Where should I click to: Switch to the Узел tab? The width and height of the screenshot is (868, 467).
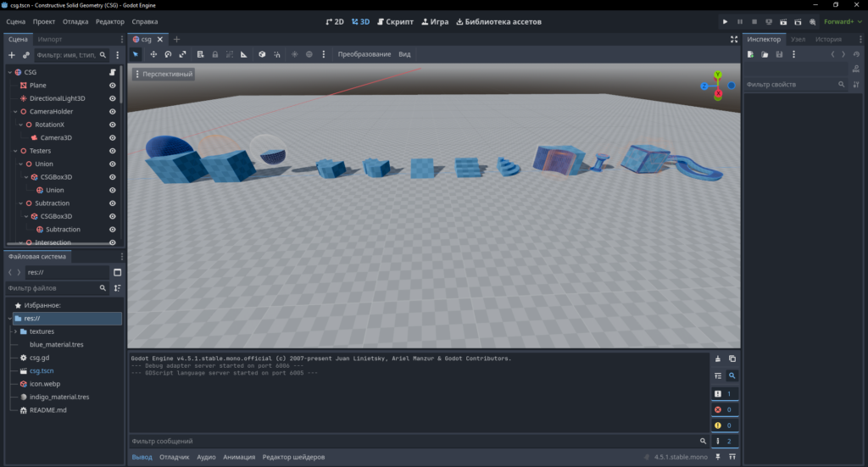pos(798,39)
